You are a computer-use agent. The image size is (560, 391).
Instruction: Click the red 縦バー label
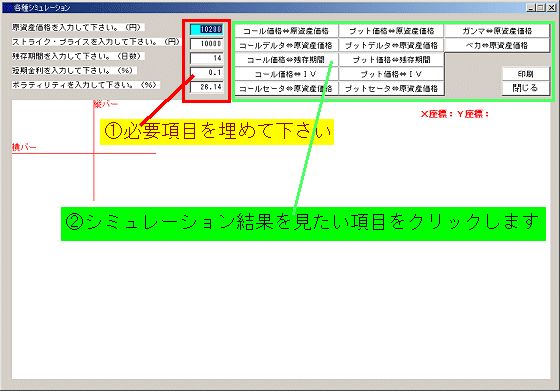click(106, 104)
